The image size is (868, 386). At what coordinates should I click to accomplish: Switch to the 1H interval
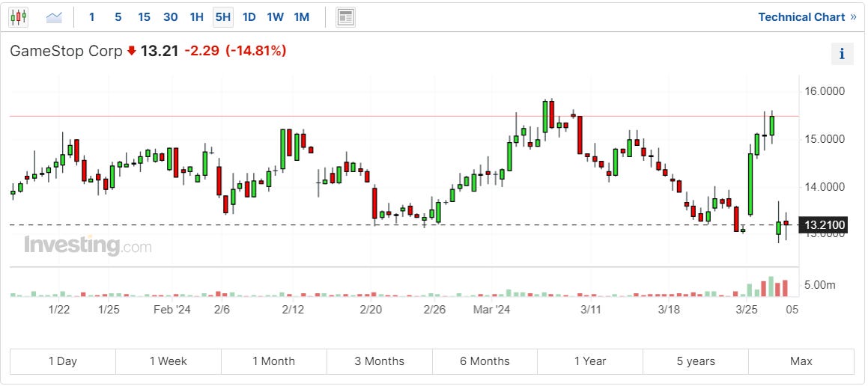coord(196,17)
